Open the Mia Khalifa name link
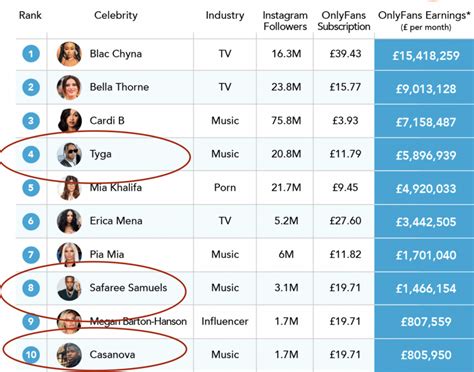 (x=116, y=187)
